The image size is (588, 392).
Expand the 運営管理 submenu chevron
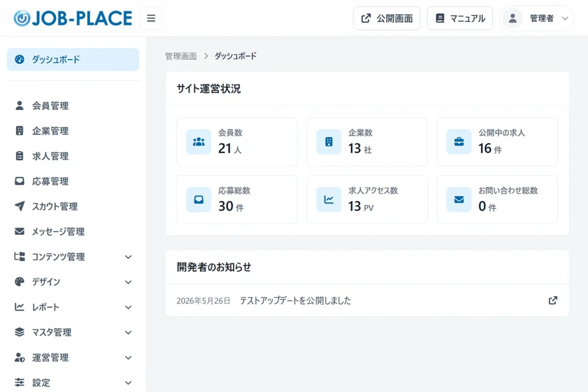128,358
